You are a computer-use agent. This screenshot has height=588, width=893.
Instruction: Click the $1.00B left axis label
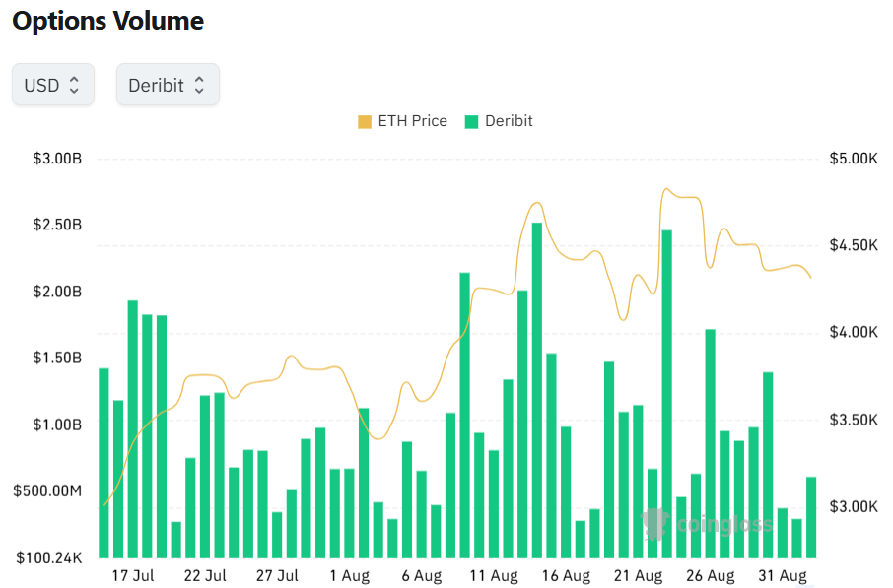pyautogui.click(x=57, y=425)
